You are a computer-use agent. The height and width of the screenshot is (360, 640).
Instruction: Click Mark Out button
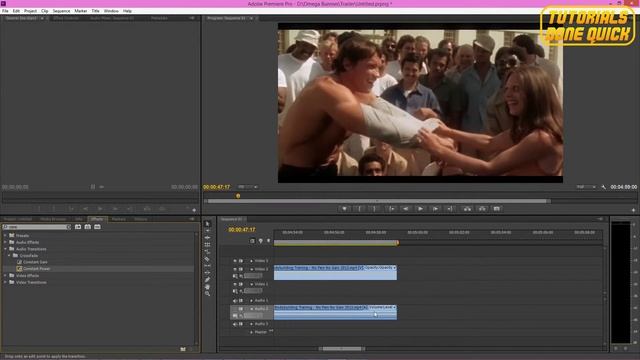375,209
